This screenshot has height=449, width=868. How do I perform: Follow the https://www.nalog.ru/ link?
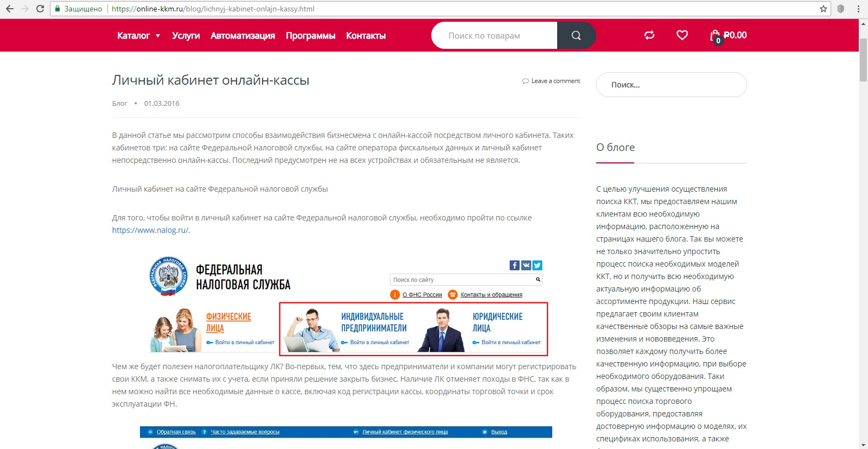coord(150,230)
